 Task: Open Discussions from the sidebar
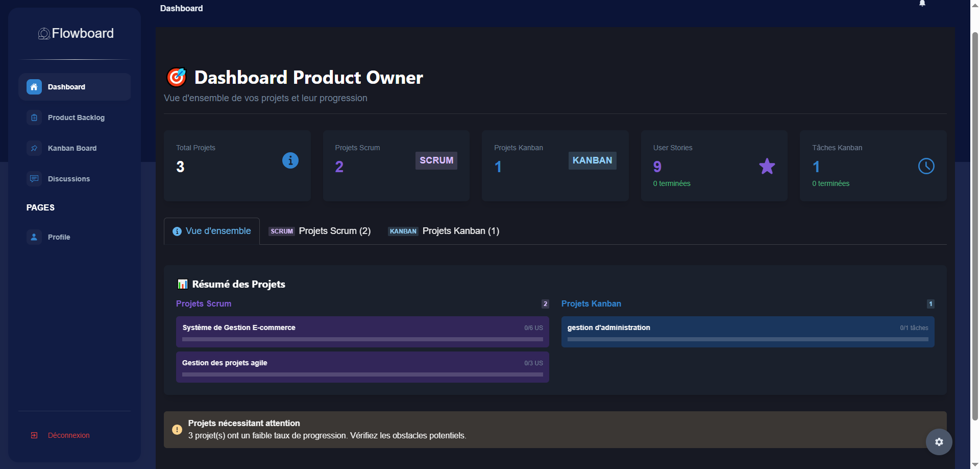(75, 179)
